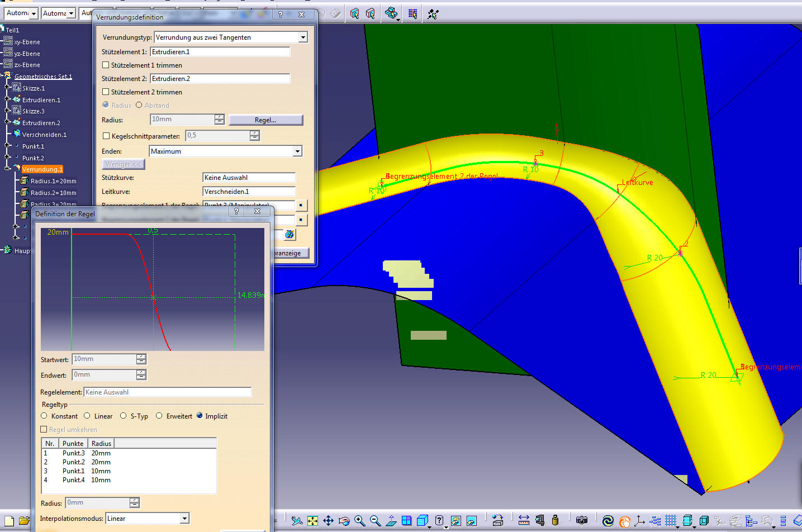Click the grid snap icon in top toolbar
This screenshot has width=802, height=532.
coord(412,13)
